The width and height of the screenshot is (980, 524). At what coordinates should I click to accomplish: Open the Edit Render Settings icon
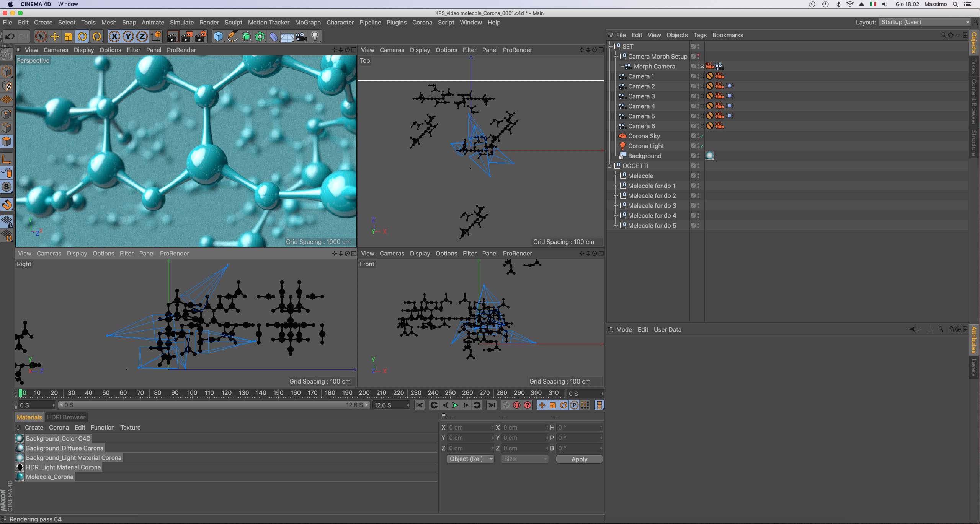(201, 37)
